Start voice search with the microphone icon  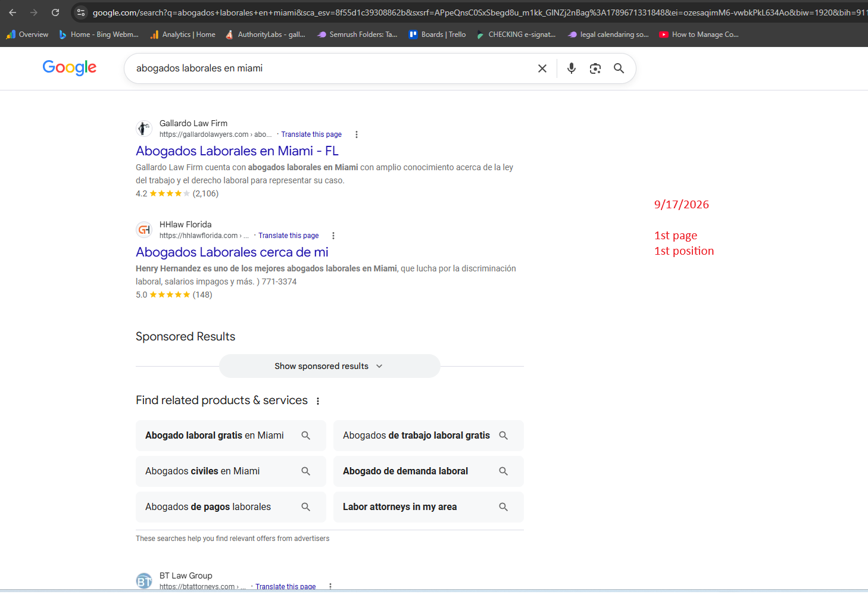pos(572,68)
